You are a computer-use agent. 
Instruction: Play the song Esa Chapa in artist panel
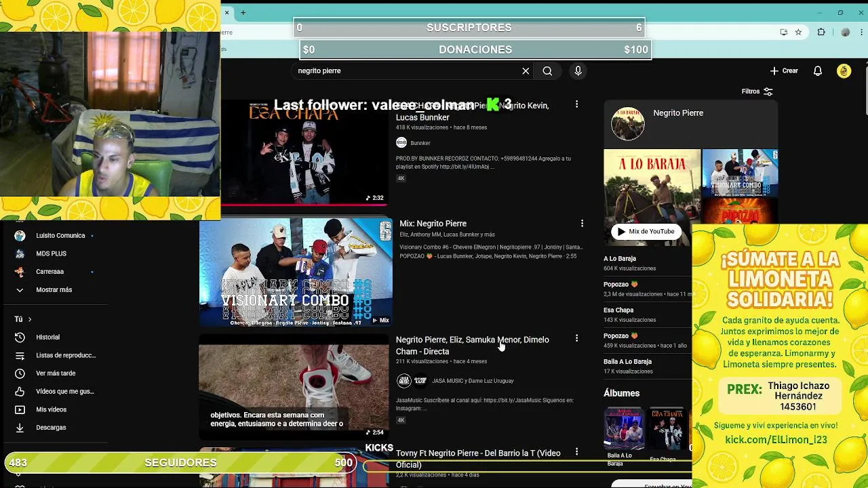pyautogui.click(x=618, y=310)
